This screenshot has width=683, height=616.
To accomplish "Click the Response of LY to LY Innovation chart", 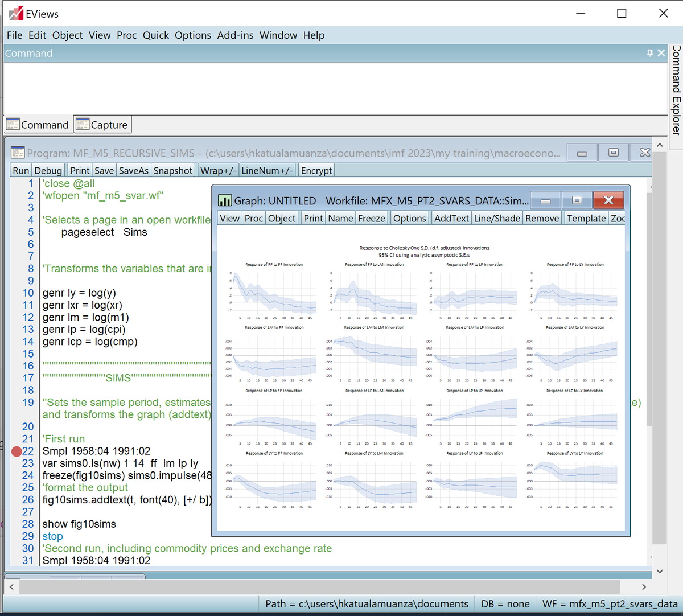I will [574, 479].
